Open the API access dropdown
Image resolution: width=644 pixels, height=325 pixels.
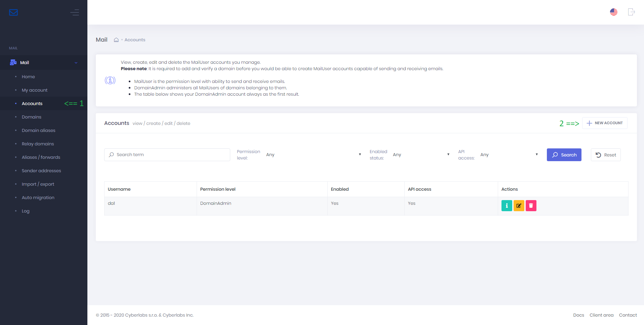(x=509, y=155)
